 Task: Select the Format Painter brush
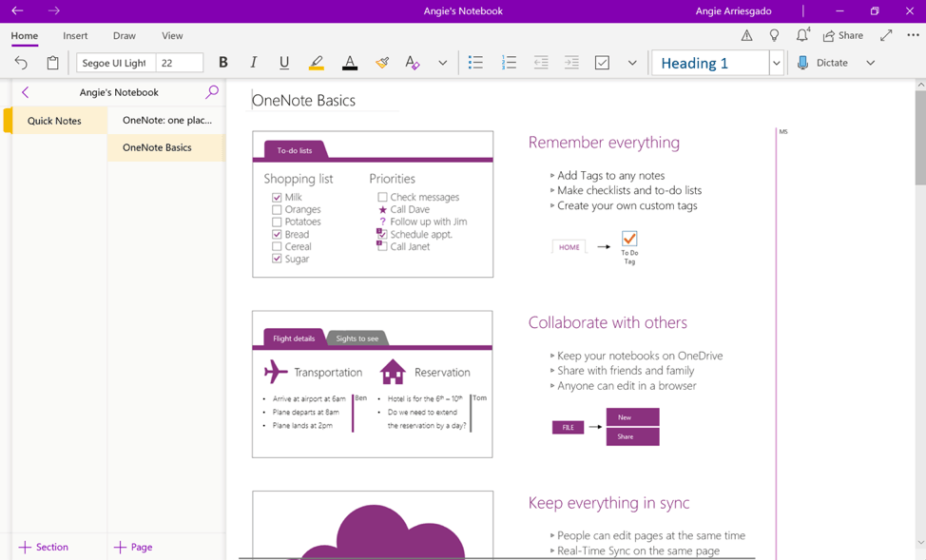(382, 63)
